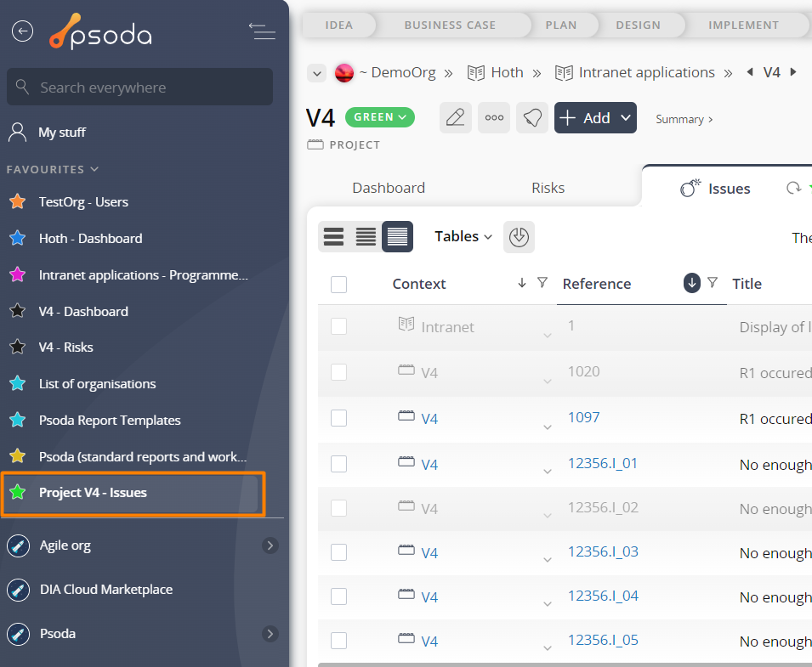Filter the Context column with funnel icon
The width and height of the screenshot is (812, 667).
click(542, 283)
